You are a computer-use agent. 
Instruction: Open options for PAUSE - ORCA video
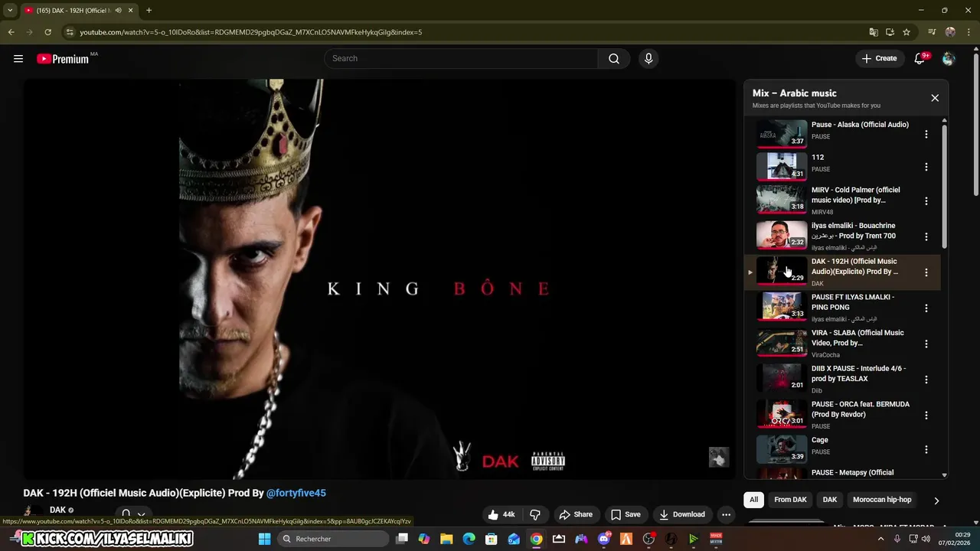coord(926,415)
